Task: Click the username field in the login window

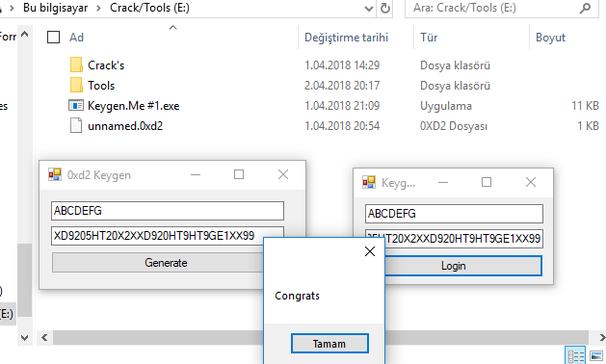Action: coord(454,214)
